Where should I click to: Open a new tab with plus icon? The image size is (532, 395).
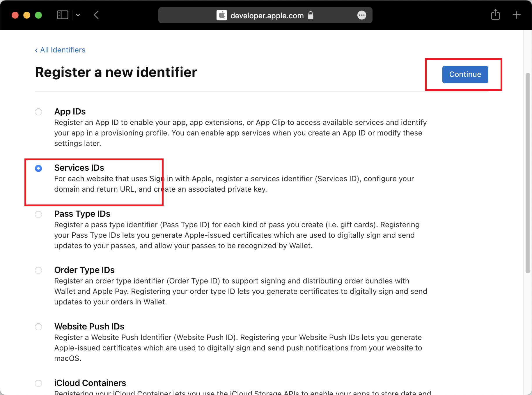pyautogui.click(x=517, y=15)
